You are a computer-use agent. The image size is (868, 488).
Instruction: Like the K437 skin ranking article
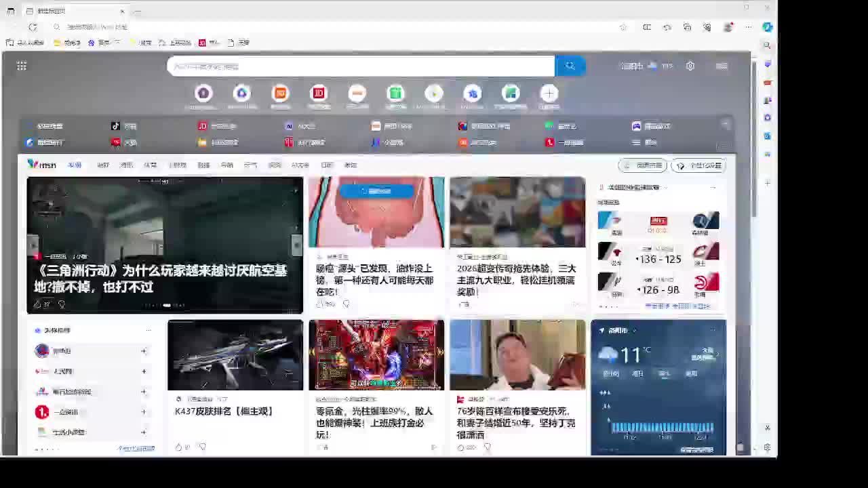click(x=179, y=447)
